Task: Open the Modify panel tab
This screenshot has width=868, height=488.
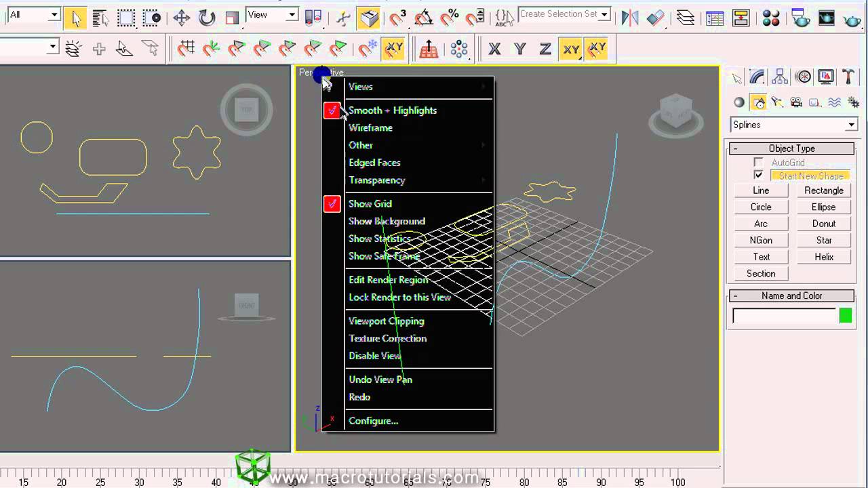Action: point(757,77)
